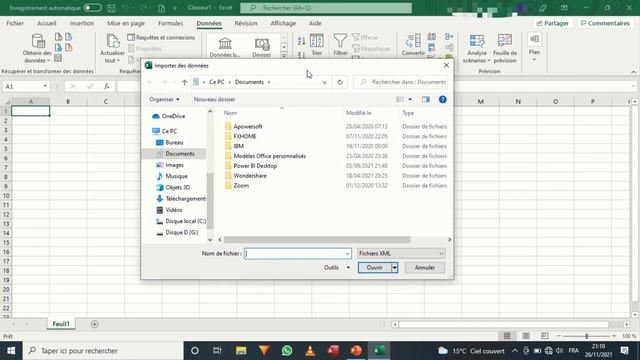Open WhatsApp from the taskbar
This screenshot has height=360, width=640.
[x=287, y=351]
